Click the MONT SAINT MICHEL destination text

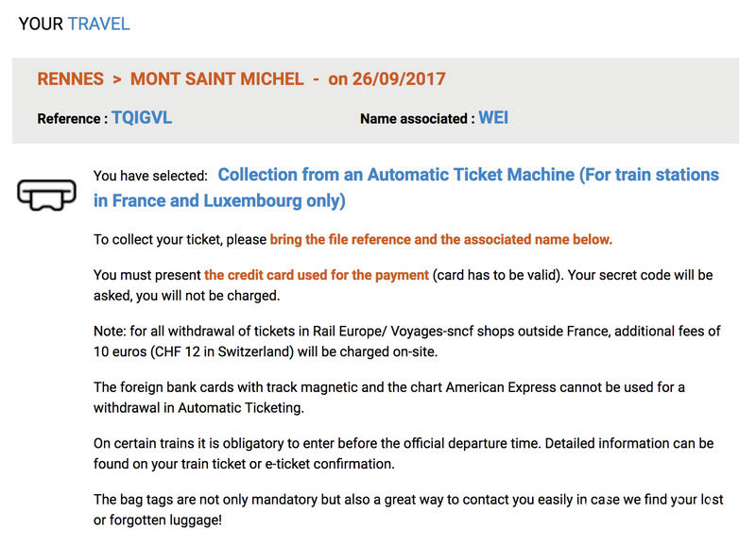pos(217,79)
